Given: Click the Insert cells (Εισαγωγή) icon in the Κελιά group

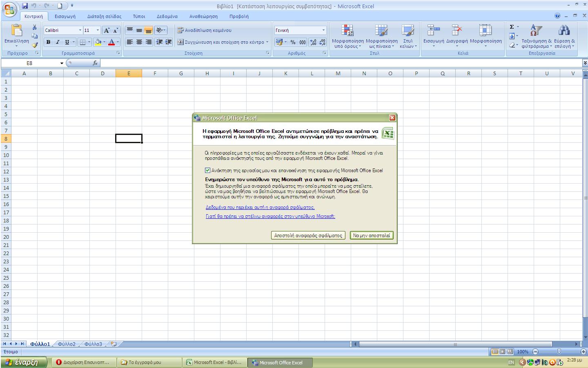Looking at the screenshot, I should [x=434, y=31].
